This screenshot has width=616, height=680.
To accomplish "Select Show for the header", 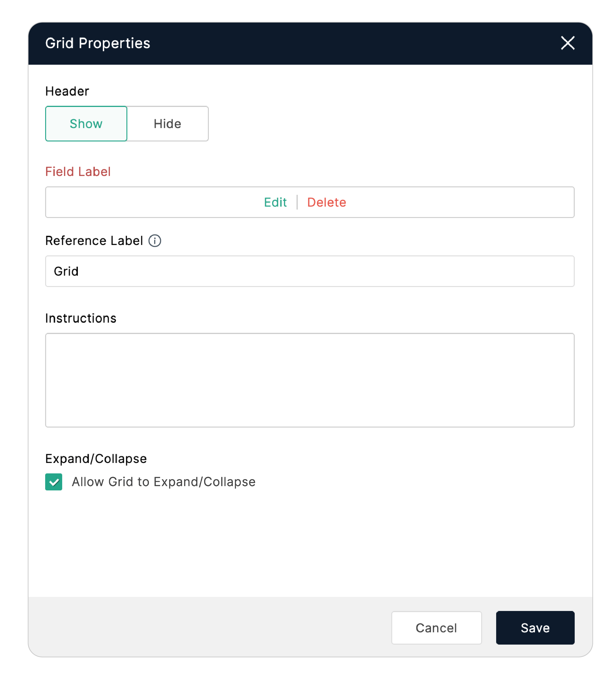I will tap(86, 124).
